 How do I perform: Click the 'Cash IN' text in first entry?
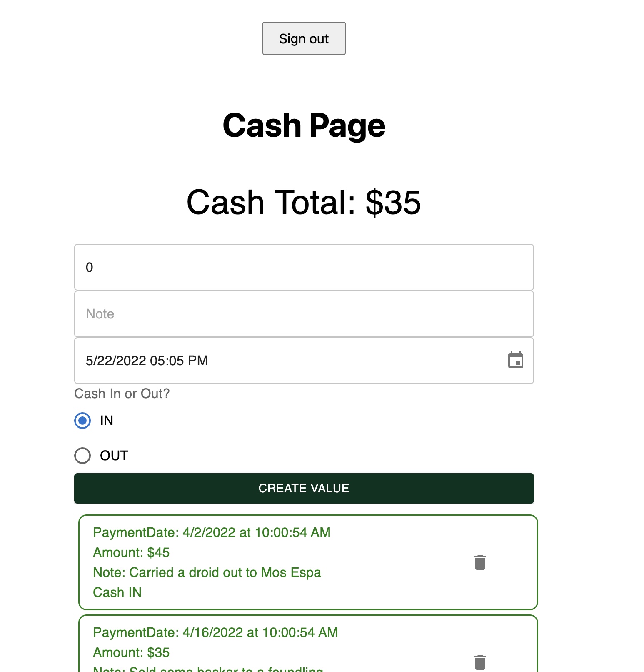[117, 592]
